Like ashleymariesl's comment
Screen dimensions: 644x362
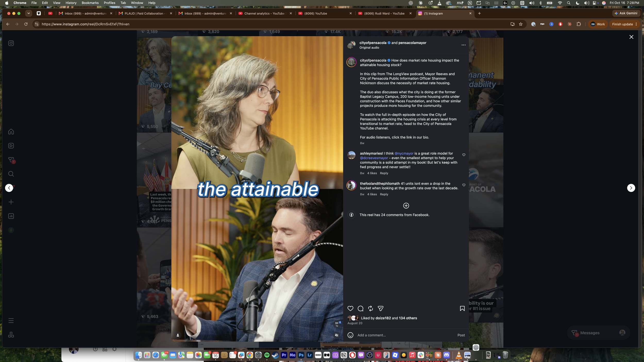click(x=464, y=155)
